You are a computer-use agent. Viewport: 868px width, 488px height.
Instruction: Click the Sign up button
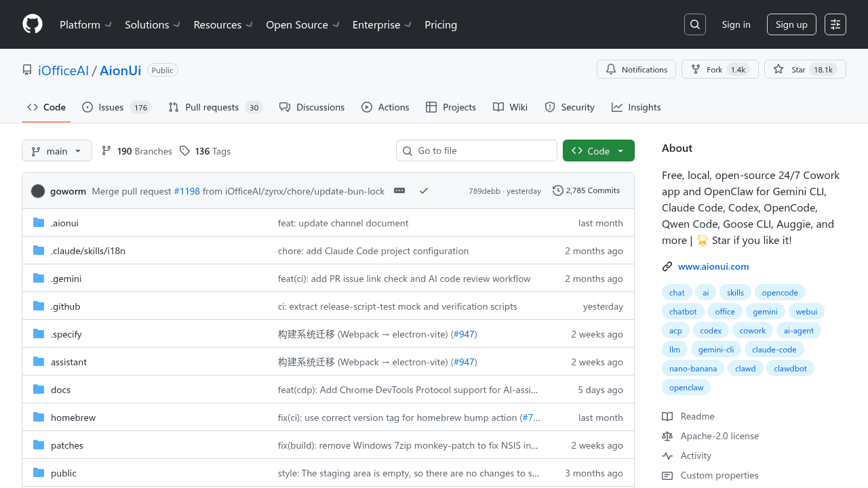791,24
